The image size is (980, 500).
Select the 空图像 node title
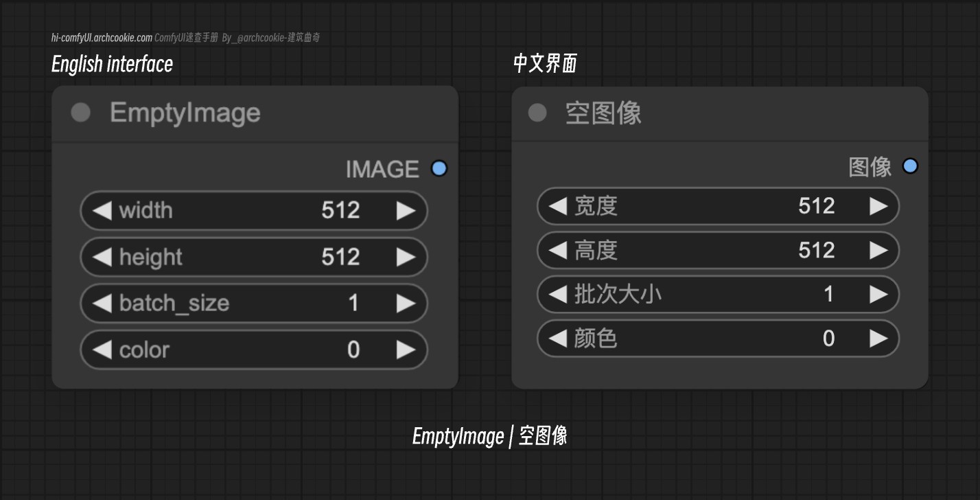(603, 113)
